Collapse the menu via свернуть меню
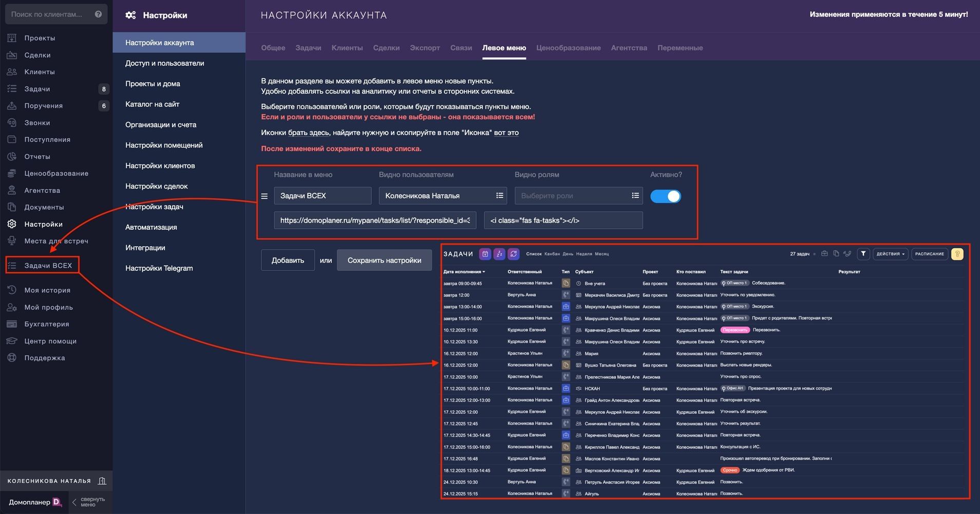 (x=88, y=502)
